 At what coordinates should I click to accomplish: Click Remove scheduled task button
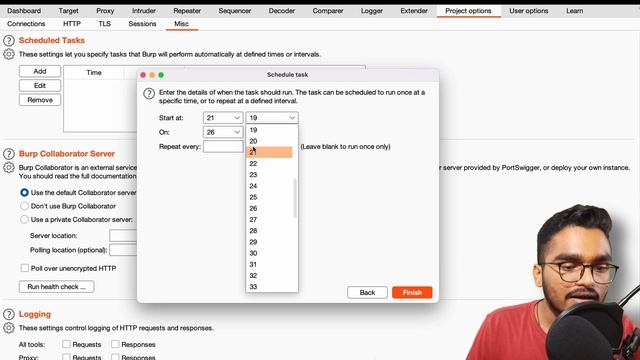40,100
